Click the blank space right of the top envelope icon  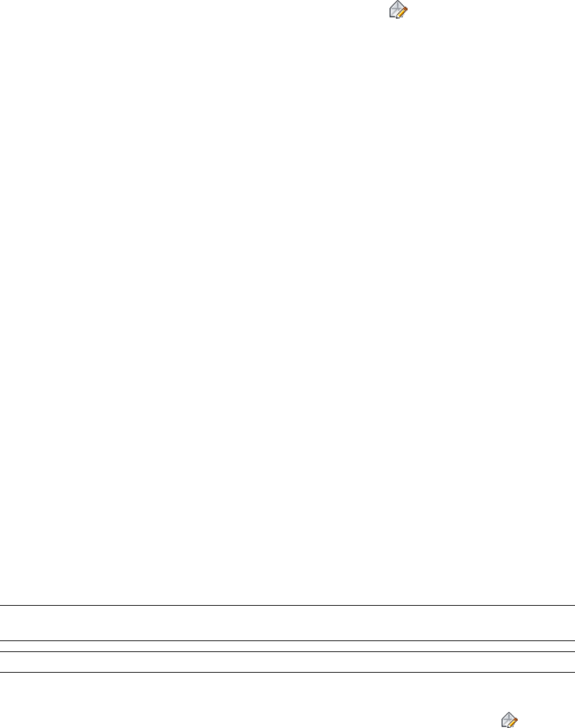492,9
